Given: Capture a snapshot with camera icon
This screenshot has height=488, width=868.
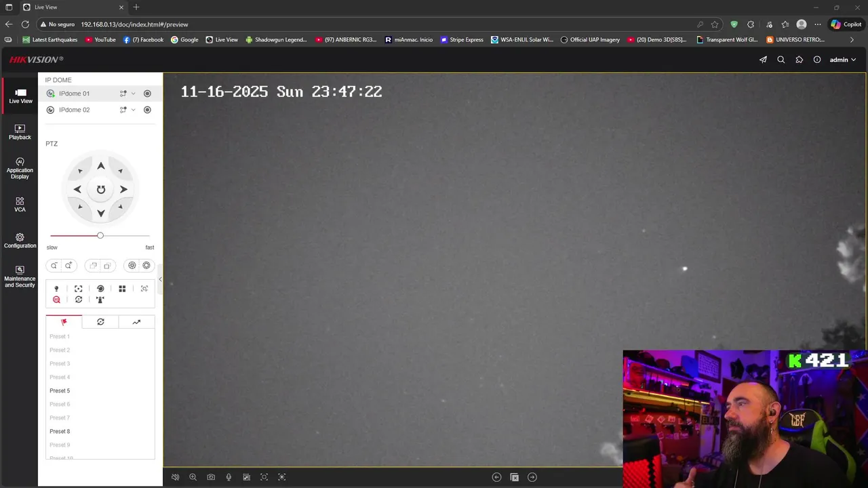Looking at the screenshot, I should [211, 477].
